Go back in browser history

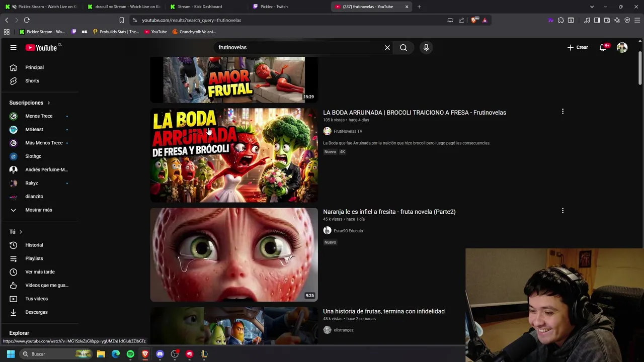coord(7,20)
